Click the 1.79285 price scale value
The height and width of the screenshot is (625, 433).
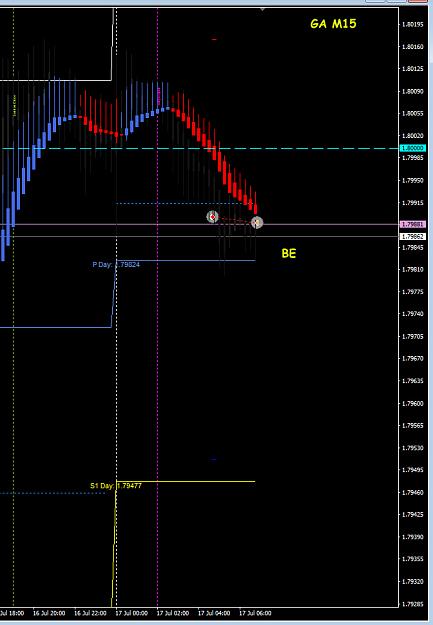click(413, 604)
